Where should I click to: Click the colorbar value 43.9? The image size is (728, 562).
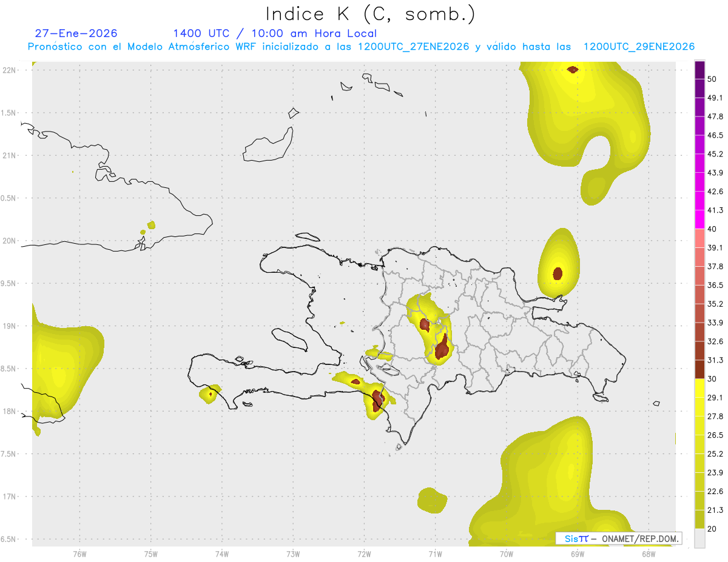click(715, 173)
